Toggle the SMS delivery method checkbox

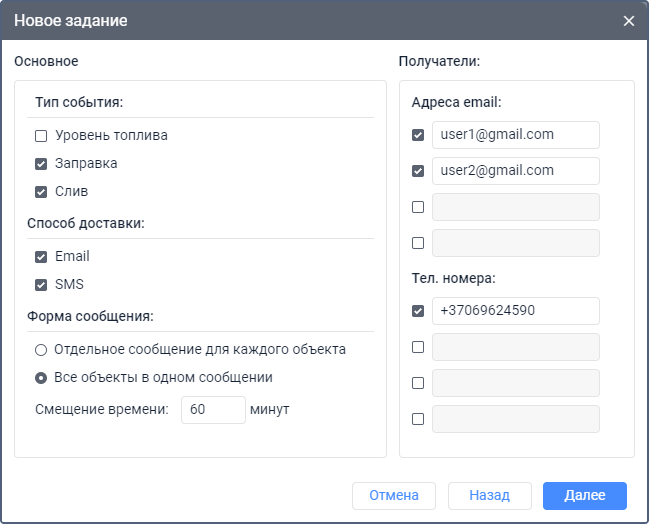(x=41, y=285)
